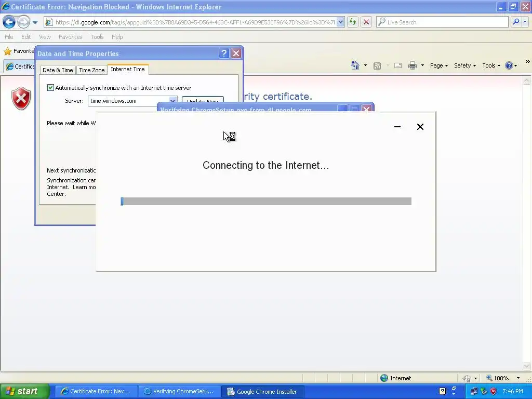Open the File menu
The width and height of the screenshot is (532, 399).
click(9, 37)
